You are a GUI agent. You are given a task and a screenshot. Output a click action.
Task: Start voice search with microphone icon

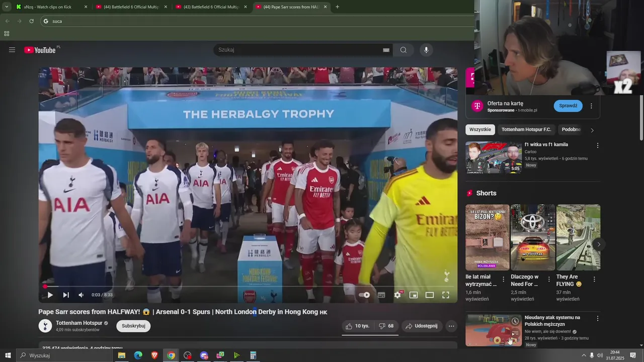(x=426, y=50)
